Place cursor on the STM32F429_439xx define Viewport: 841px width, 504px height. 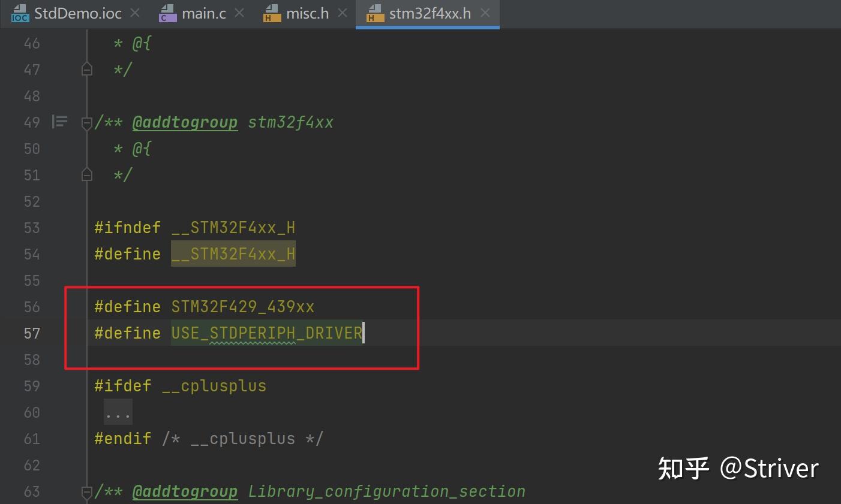point(243,306)
